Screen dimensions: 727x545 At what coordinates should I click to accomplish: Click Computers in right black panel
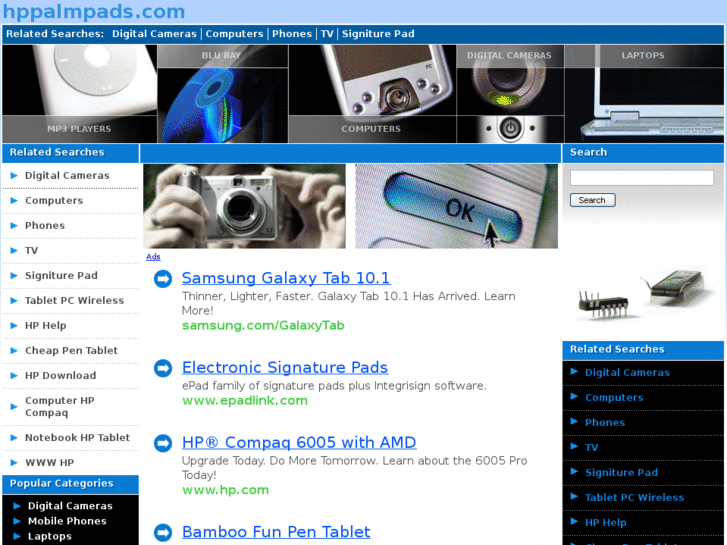pos(614,398)
